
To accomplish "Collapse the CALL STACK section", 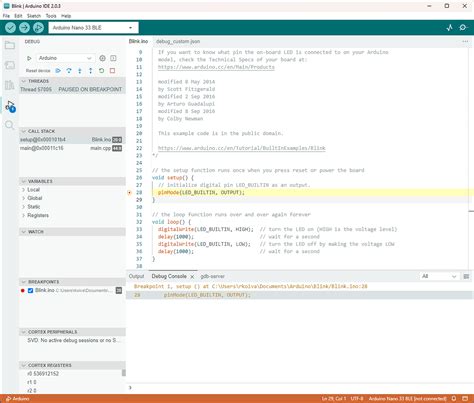I will 72,131.
